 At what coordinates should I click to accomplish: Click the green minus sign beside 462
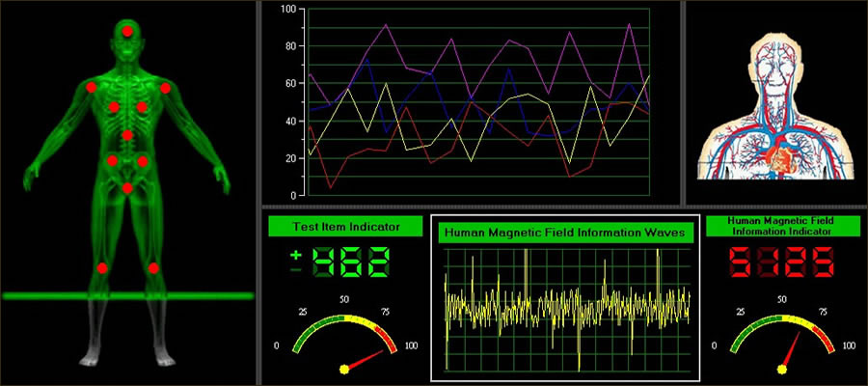[x=295, y=270]
